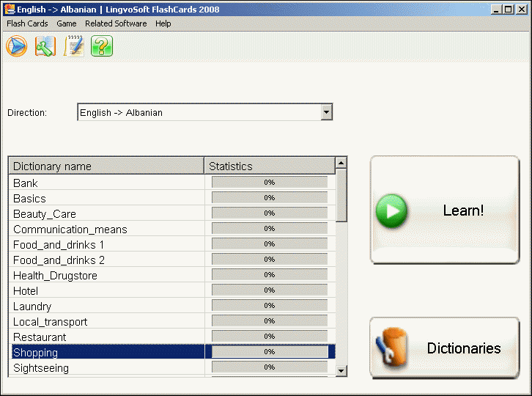The width and height of the screenshot is (532, 396).
Task: Expand the Direction dropdown arrow
Action: 326,112
